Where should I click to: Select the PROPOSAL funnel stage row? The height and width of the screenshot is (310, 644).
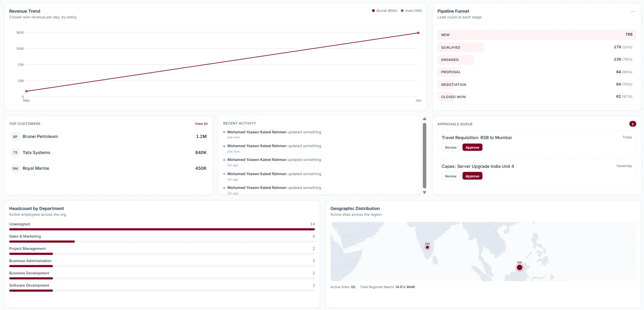(x=537, y=72)
